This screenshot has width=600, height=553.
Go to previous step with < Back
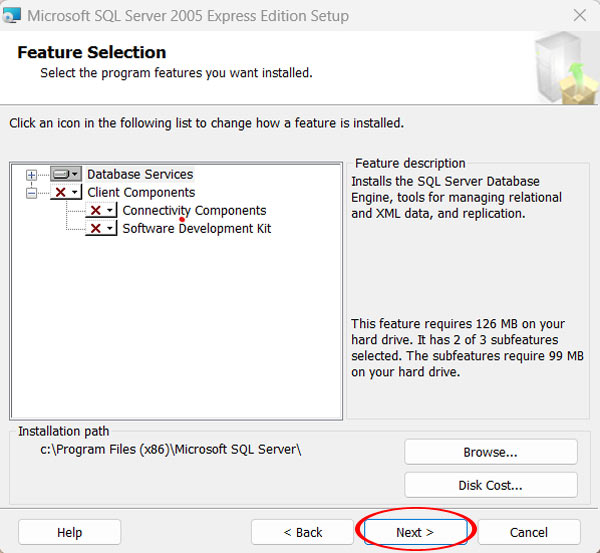tap(302, 532)
